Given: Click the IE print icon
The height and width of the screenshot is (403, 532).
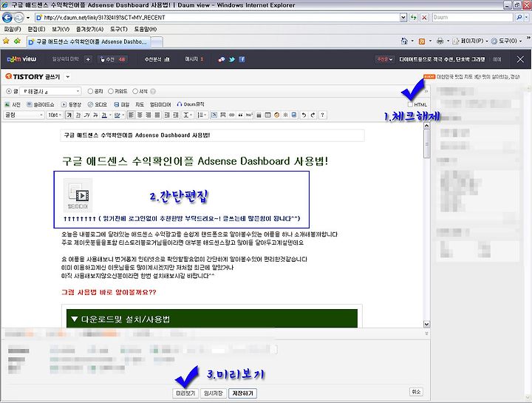Looking at the screenshot, I should [440, 41].
